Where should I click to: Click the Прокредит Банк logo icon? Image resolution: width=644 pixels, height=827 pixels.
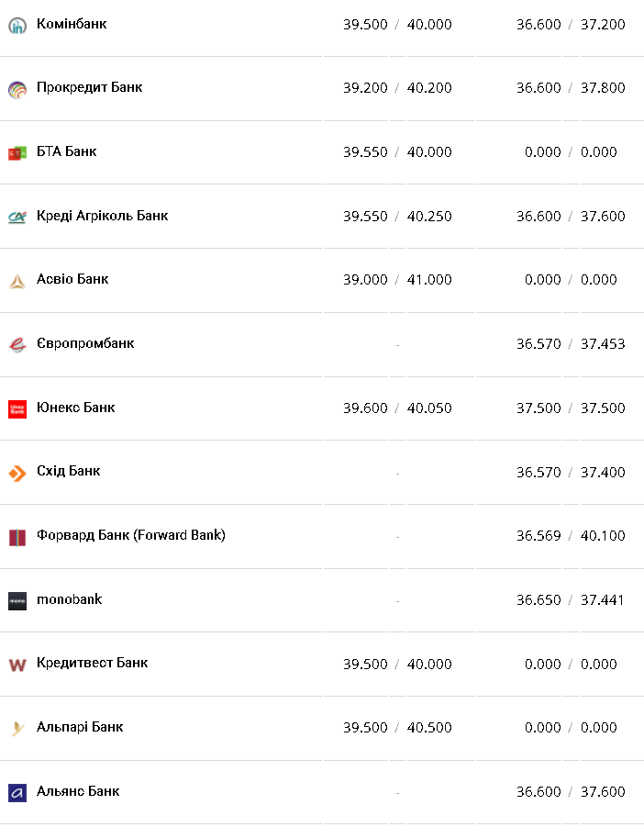click(17, 89)
